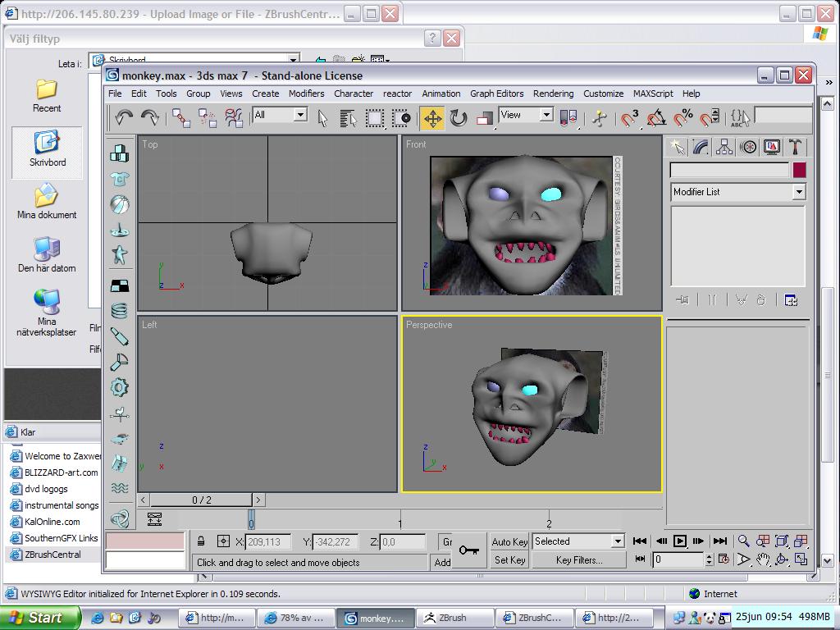Image resolution: width=840 pixels, height=630 pixels.
Task: Choose the Bind to Space Warp tool
Action: click(x=234, y=118)
